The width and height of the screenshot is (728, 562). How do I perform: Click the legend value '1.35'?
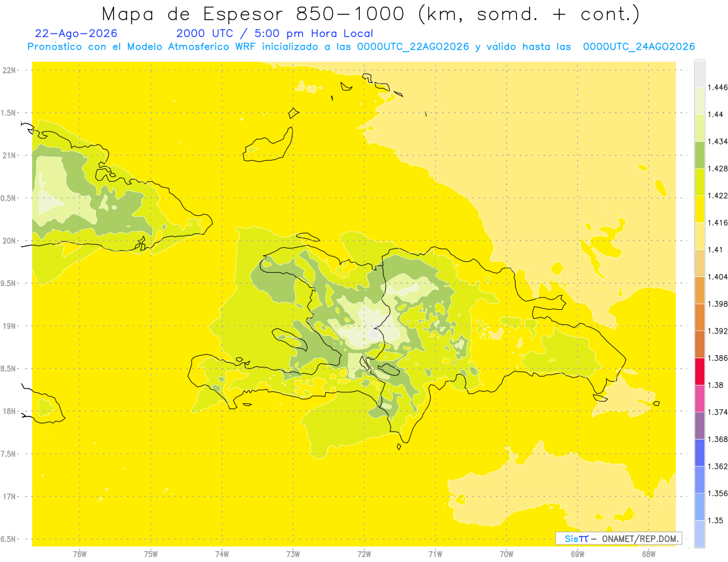pyautogui.click(x=716, y=520)
